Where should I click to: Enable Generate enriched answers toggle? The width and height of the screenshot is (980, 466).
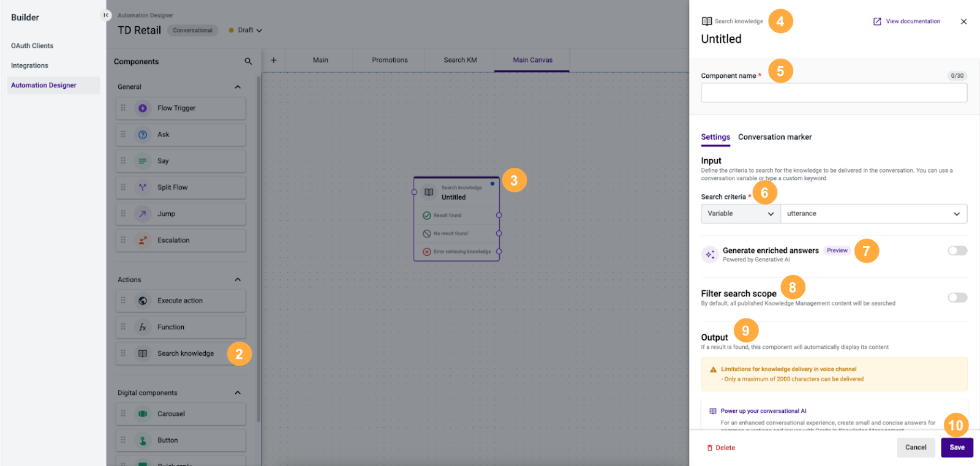pos(957,250)
